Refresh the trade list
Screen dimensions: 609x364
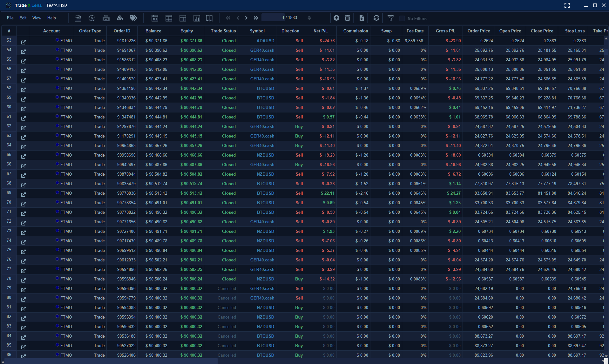[376, 18]
